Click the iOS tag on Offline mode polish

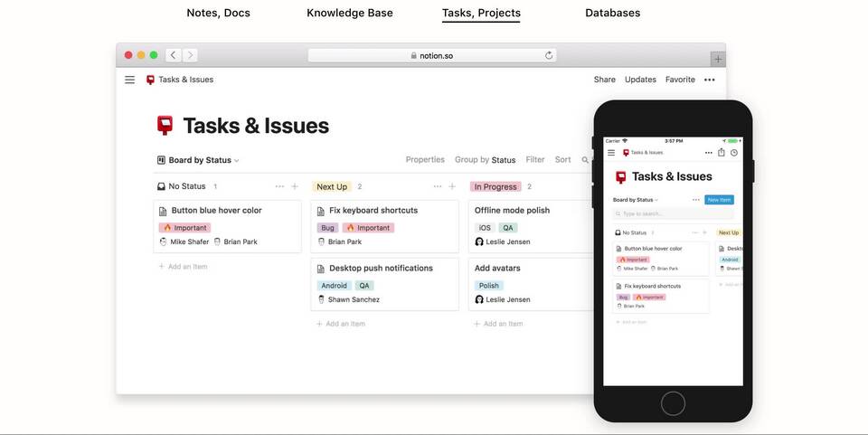click(485, 228)
